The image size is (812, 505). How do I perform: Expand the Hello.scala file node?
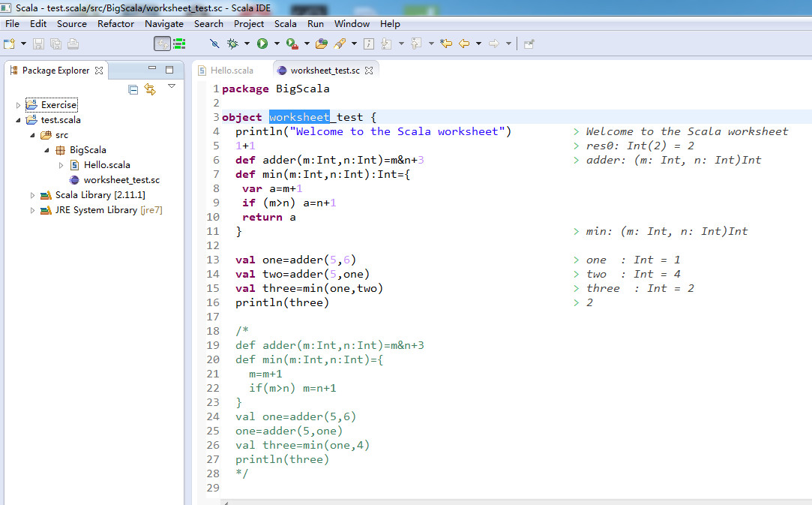click(61, 165)
